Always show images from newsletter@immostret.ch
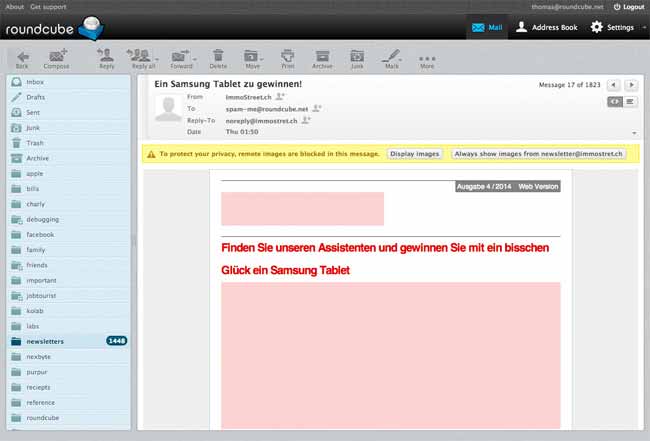Image resolution: width=650 pixels, height=441 pixels. click(538, 154)
